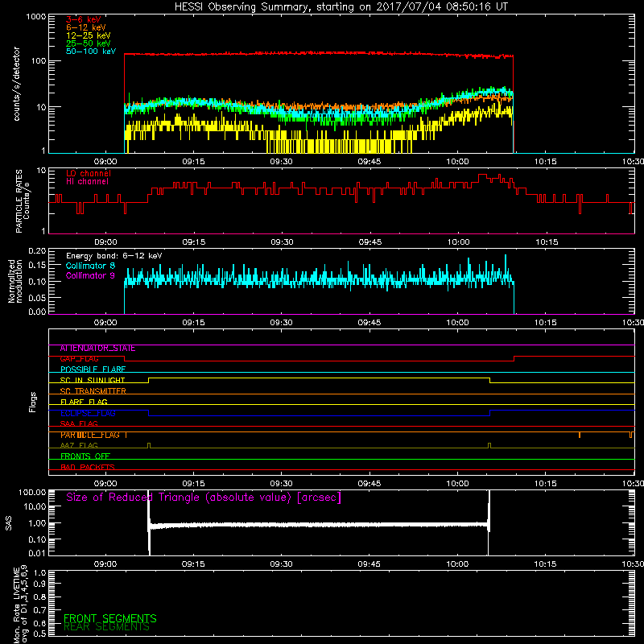Viewport: 644px width, 644px height.
Task: Click the '0.01' tick on SAS axis
Action: coord(37,553)
